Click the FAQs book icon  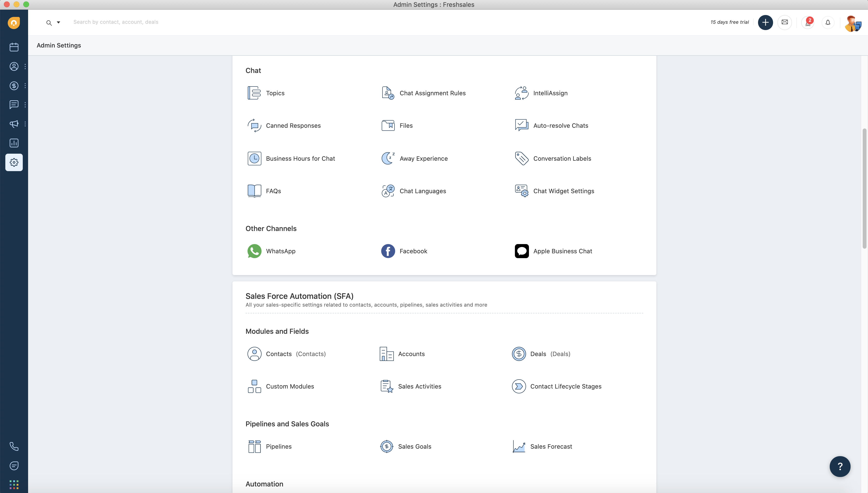pyautogui.click(x=254, y=191)
